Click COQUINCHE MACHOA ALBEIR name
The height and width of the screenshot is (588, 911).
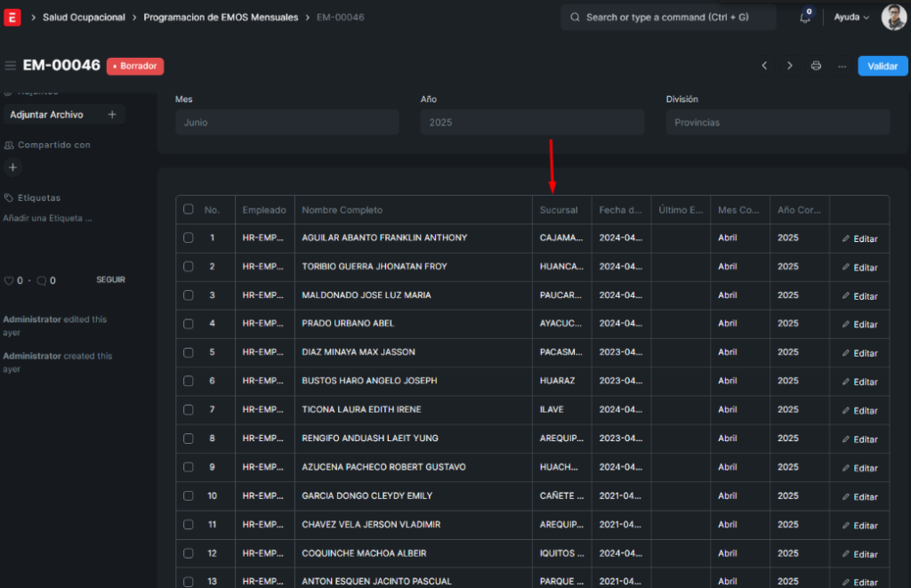(x=364, y=553)
